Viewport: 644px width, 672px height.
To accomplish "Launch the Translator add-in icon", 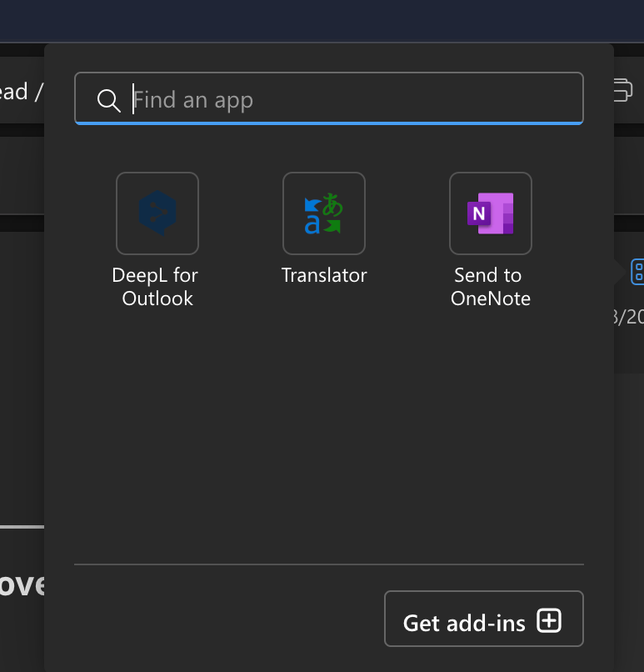I will tap(324, 213).
